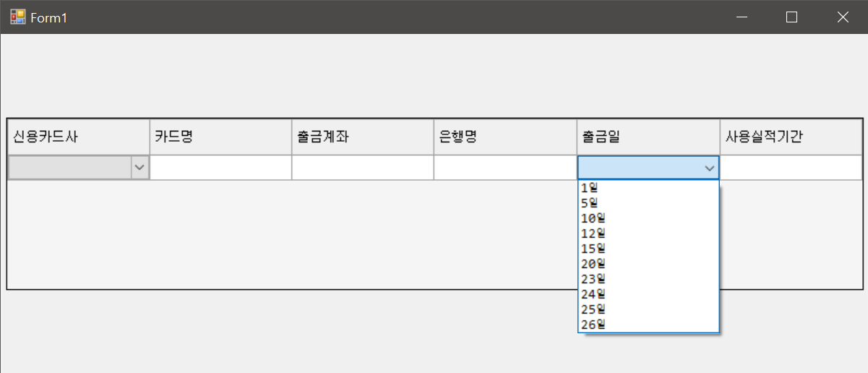Select 5일 from the dropdown list
Viewport: 868px width, 373px height.
click(x=648, y=203)
